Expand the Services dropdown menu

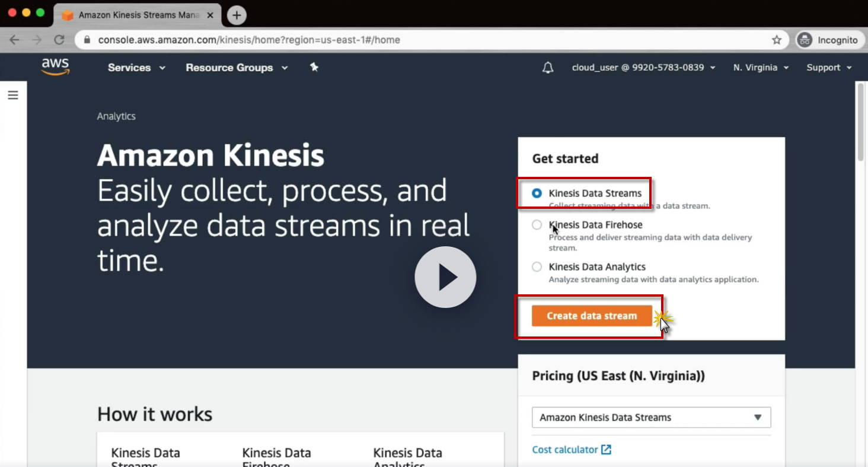coord(136,68)
